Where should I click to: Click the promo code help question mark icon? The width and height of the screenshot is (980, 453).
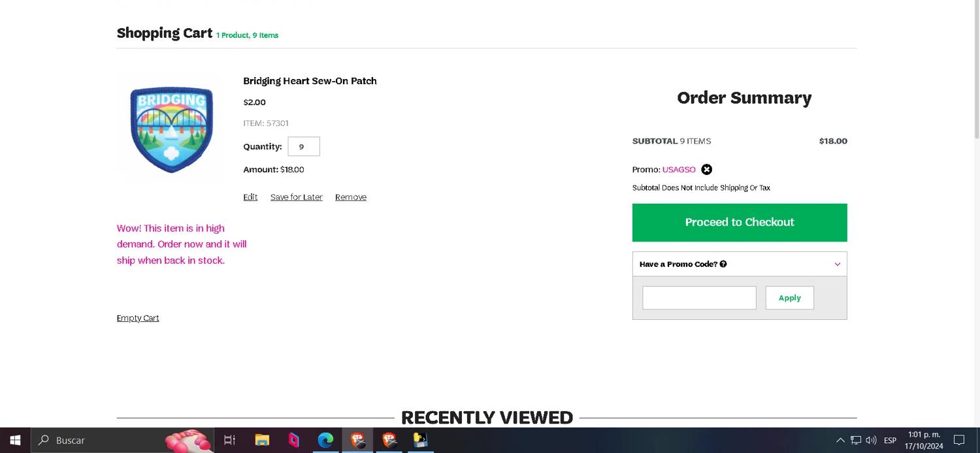click(723, 264)
